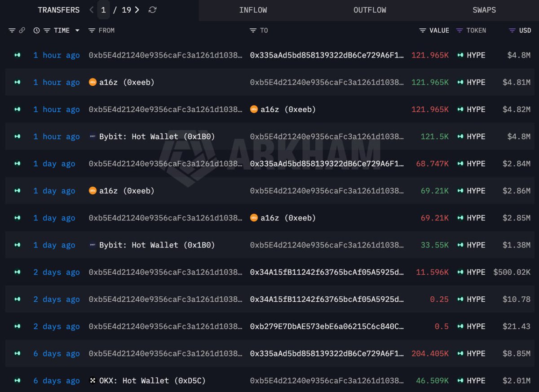
Task: Click the 0.25 HYPE value
Action: click(x=439, y=299)
